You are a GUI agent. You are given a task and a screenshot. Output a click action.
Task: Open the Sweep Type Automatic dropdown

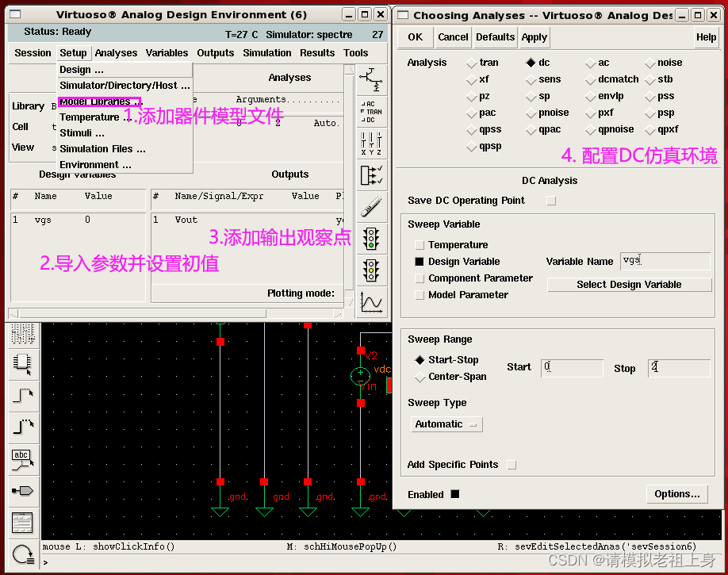446,424
